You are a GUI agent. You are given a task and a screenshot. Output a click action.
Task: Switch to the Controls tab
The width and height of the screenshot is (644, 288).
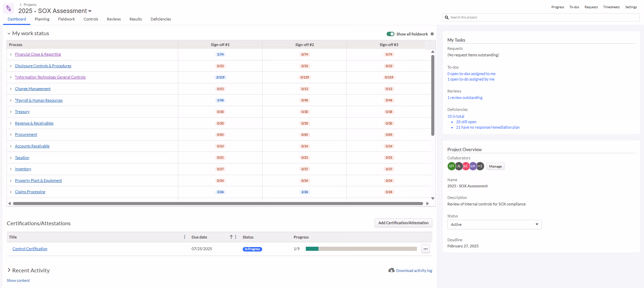click(91, 19)
